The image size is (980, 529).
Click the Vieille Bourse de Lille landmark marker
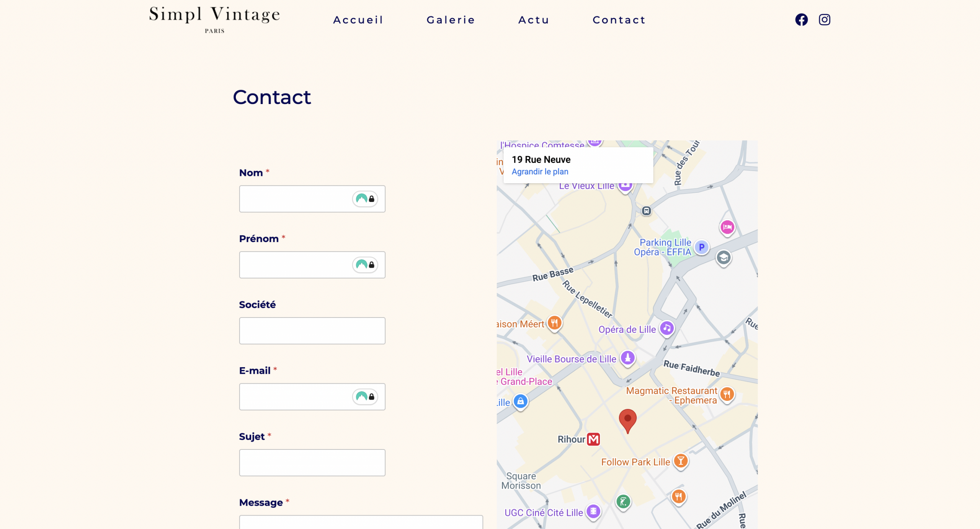(x=628, y=358)
